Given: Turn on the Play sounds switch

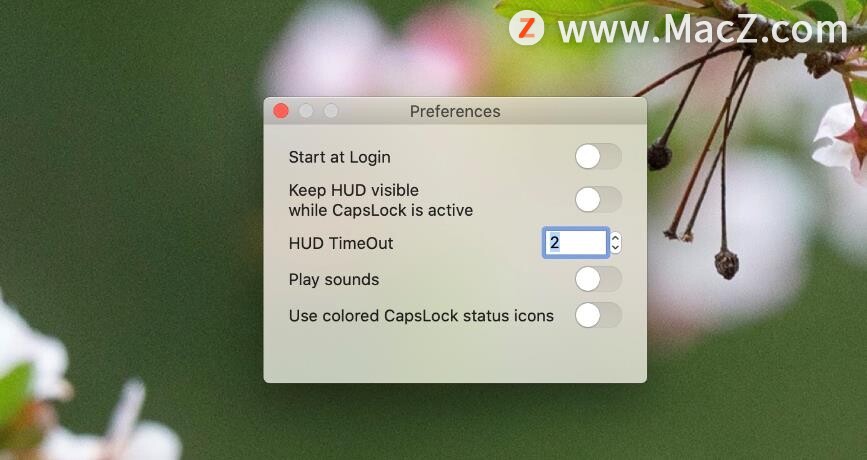Looking at the screenshot, I should [598, 279].
